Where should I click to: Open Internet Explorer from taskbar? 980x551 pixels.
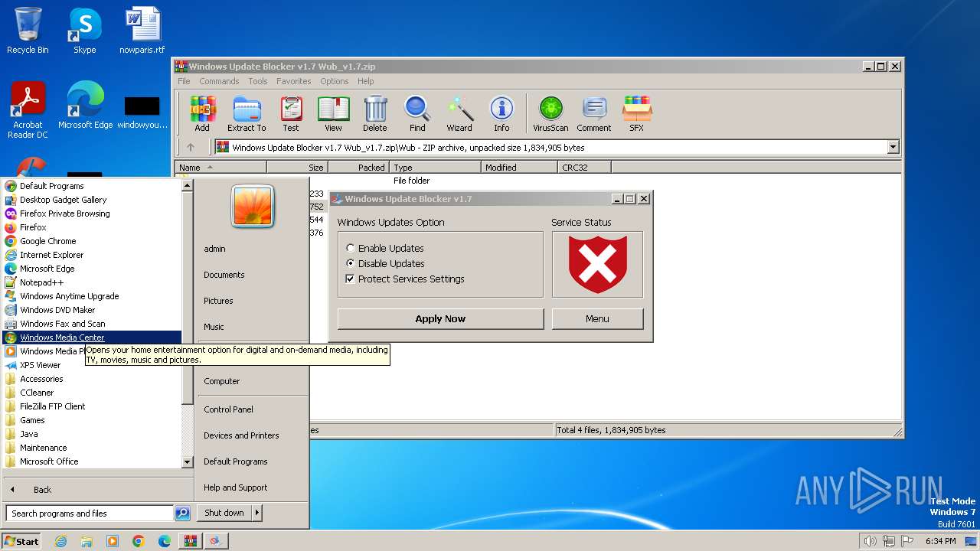point(60,541)
